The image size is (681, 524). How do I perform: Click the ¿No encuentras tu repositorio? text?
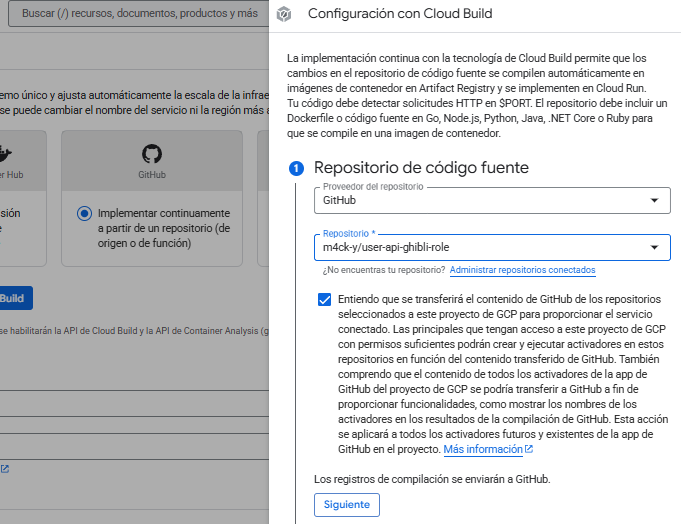(384, 270)
